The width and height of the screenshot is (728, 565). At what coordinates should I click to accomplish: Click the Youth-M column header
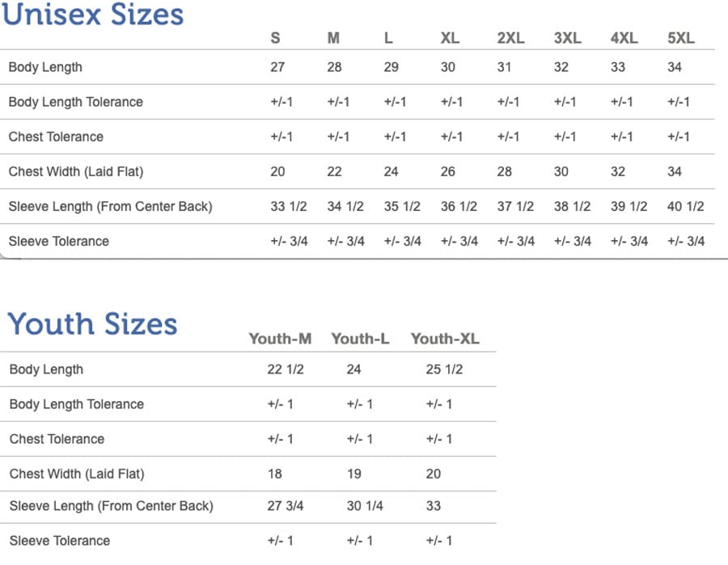280,339
